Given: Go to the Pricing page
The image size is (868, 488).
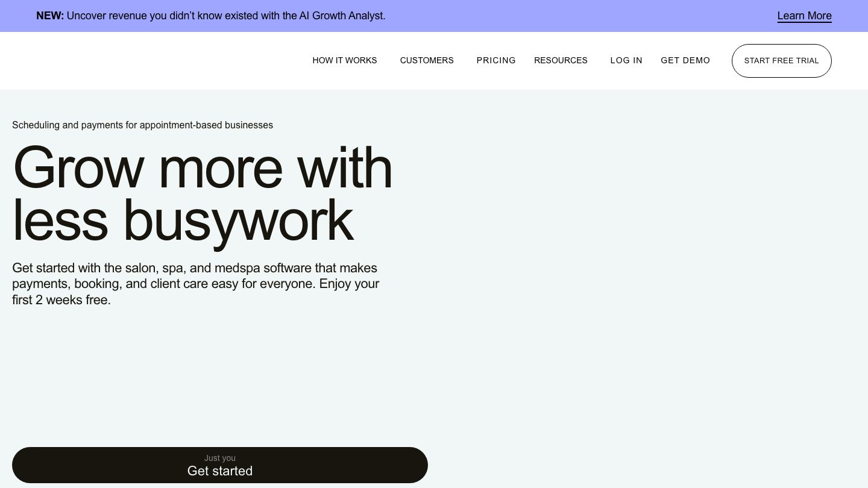Looking at the screenshot, I should pos(496,60).
